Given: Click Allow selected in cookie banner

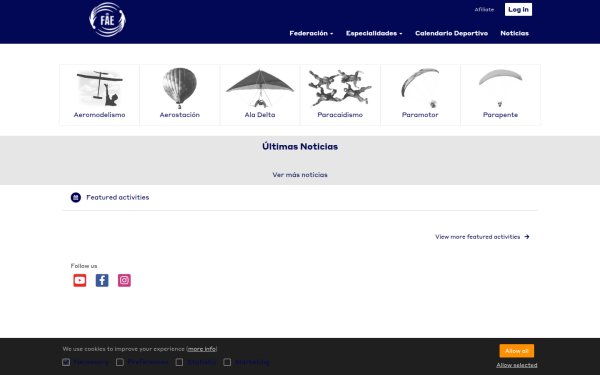Looking at the screenshot, I should coord(517,365).
